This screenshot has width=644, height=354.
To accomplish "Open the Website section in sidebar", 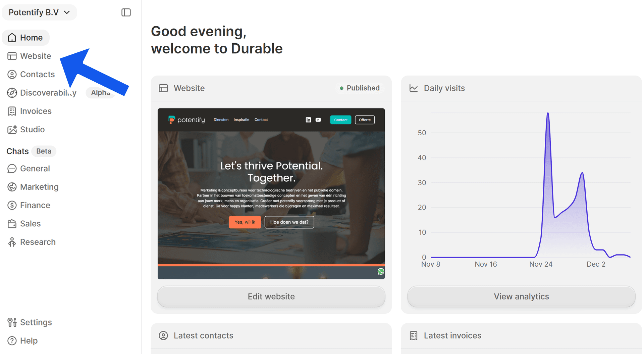I will [x=30, y=56].
